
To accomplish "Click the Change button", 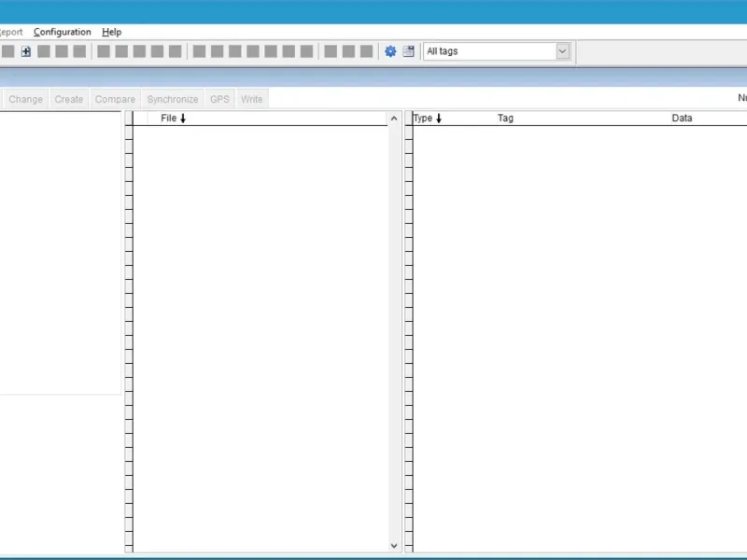I will (x=26, y=99).
